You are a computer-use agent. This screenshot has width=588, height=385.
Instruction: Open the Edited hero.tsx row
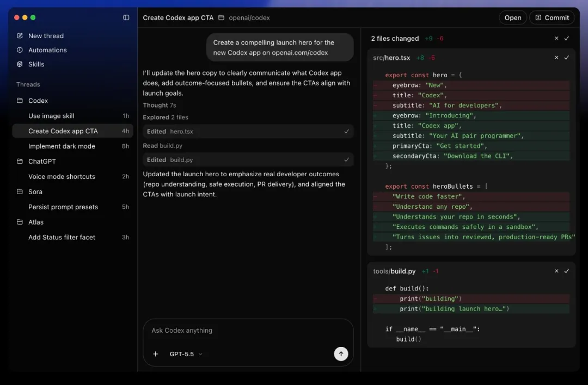(x=248, y=132)
